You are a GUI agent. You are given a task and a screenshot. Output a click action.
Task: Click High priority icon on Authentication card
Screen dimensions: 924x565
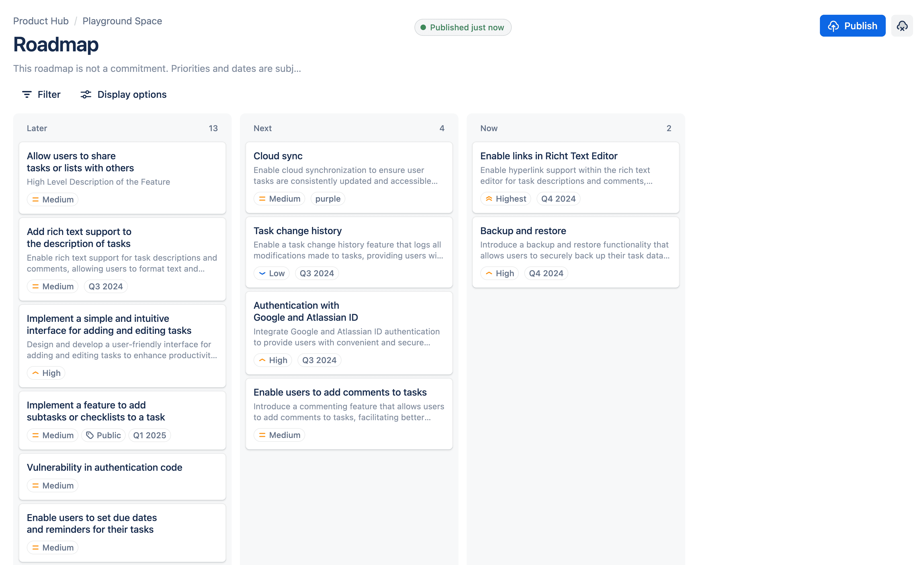click(x=262, y=360)
